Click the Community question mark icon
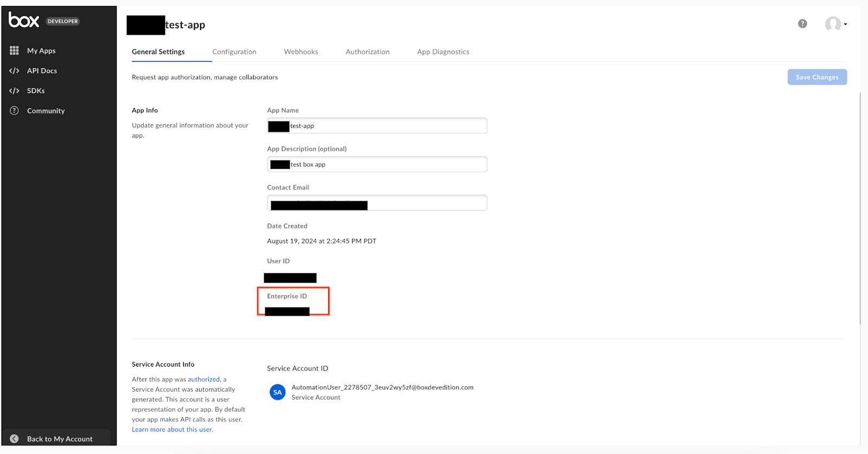Screen dimensions: 868x454 pyautogui.click(x=14, y=111)
